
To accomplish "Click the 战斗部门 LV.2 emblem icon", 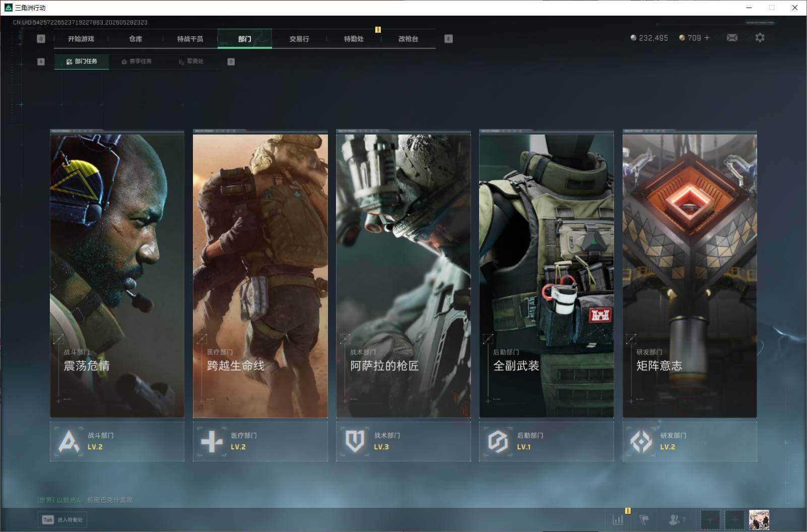I will pos(69,442).
